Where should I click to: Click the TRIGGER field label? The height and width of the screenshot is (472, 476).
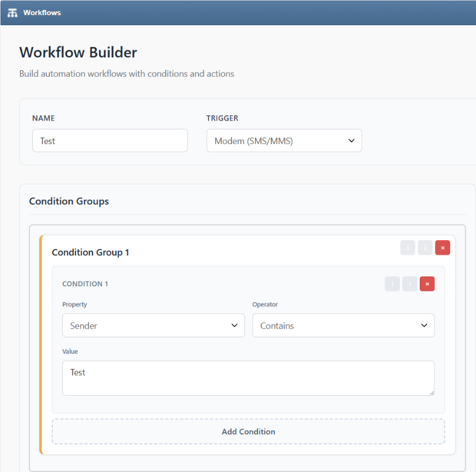click(222, 118)
